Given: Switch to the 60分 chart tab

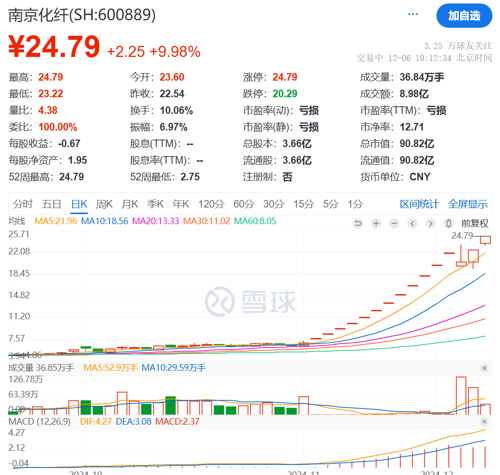Looking at the screenshot, I should (x=244, y=204).
